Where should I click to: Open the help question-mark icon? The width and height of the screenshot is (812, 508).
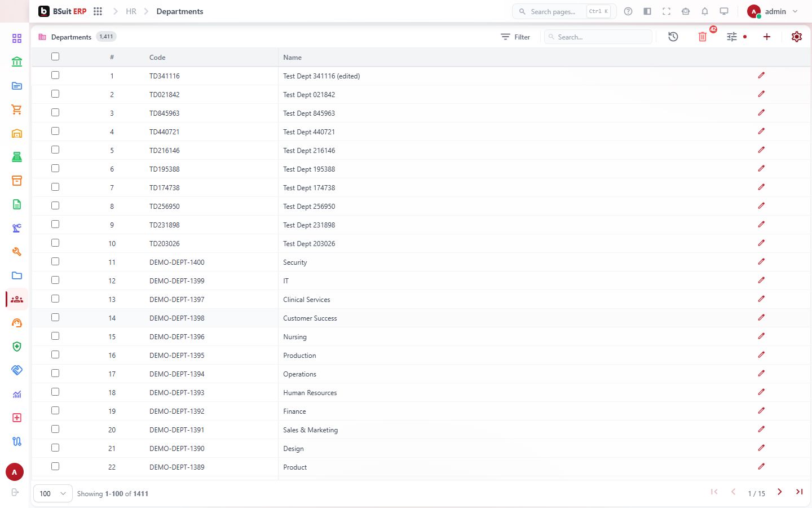click(628, 11)
